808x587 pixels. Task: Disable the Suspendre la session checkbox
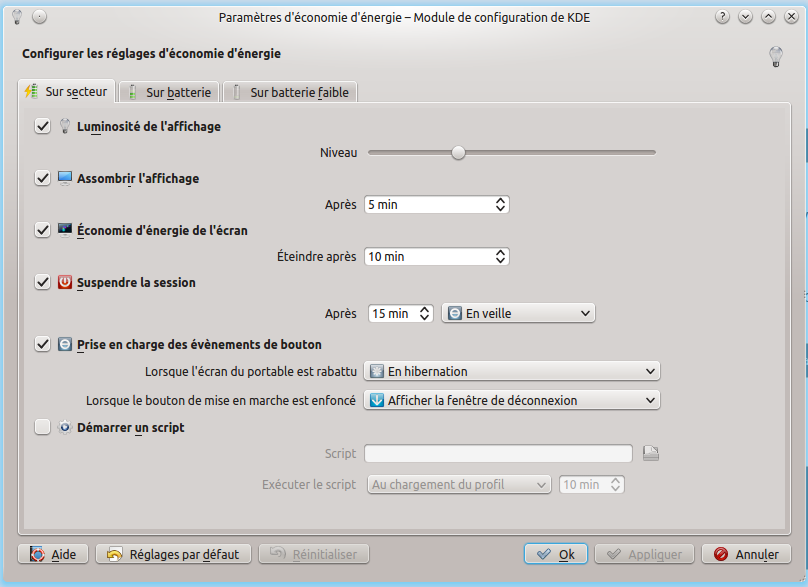[x=42, y=283]
